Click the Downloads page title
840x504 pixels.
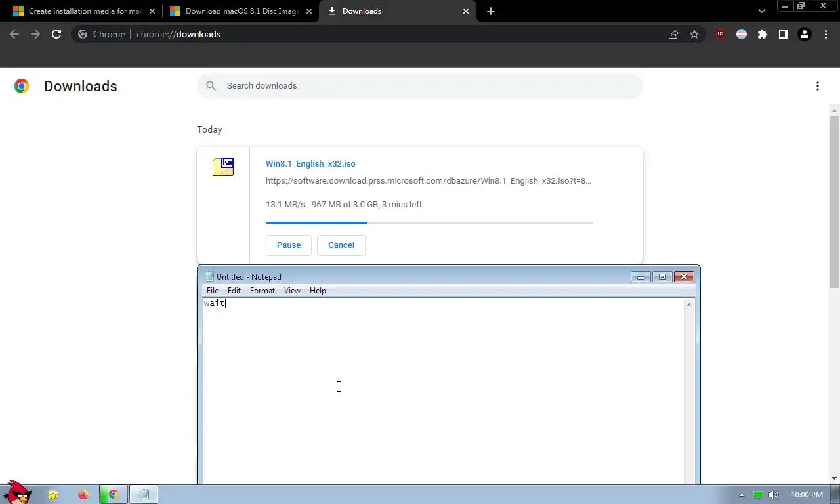pyautogui.click(x=81, y=86)
